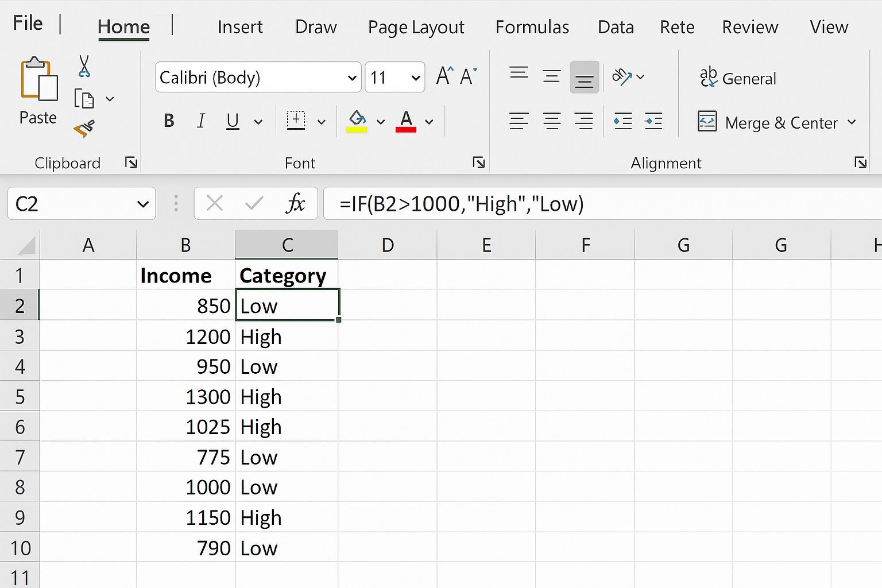Click Select All corner triangle
Image resolution: width=882 pixels, height=588 pixels.
click(26, 246)
